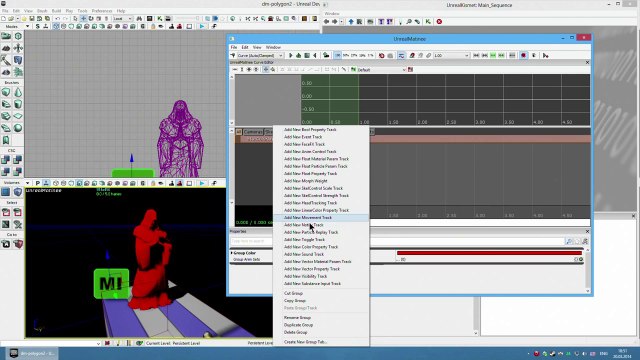Select the Sphere builder brush
The width and height of the screenshot is (640, 360).
coord(18,128)
